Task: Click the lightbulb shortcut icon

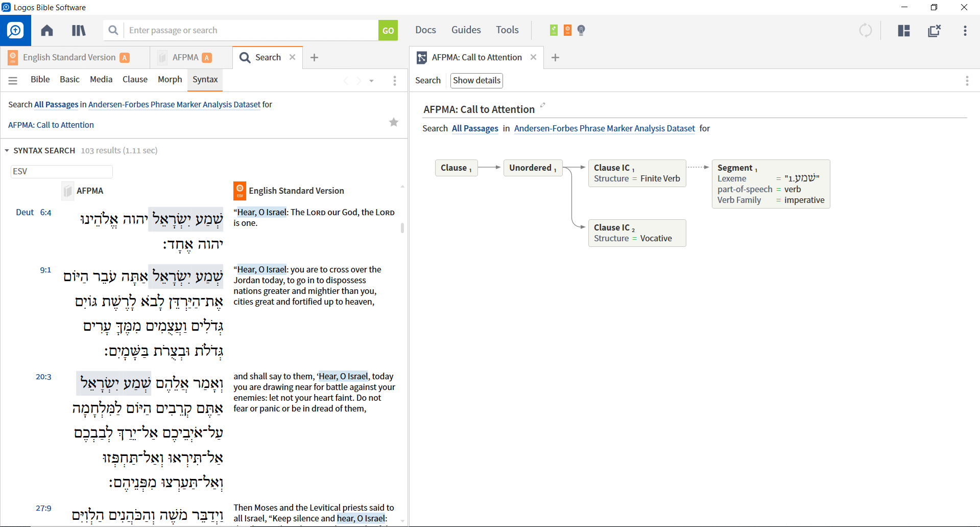Action: click(581, 30)
